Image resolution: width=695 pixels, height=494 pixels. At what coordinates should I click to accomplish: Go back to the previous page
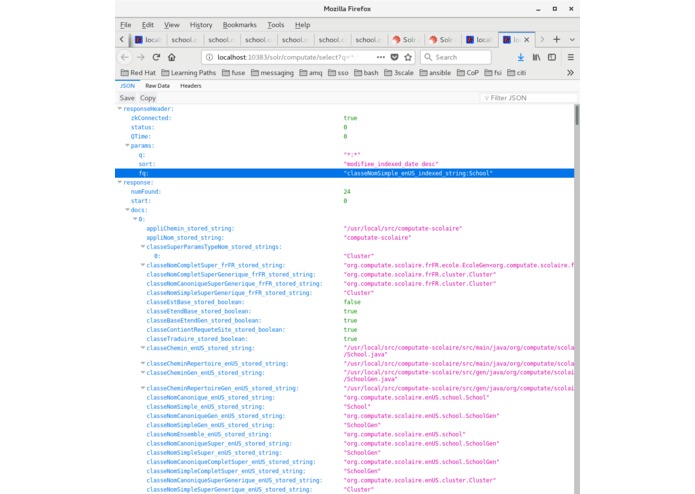[x=125, y=57]
